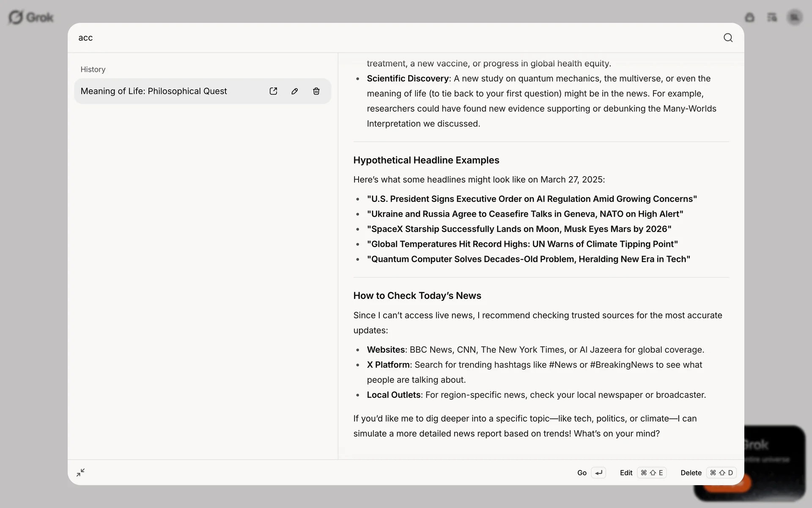Screen dimensions: 812x508
Task: Open the user avatar menu
Action: (795, 17)
